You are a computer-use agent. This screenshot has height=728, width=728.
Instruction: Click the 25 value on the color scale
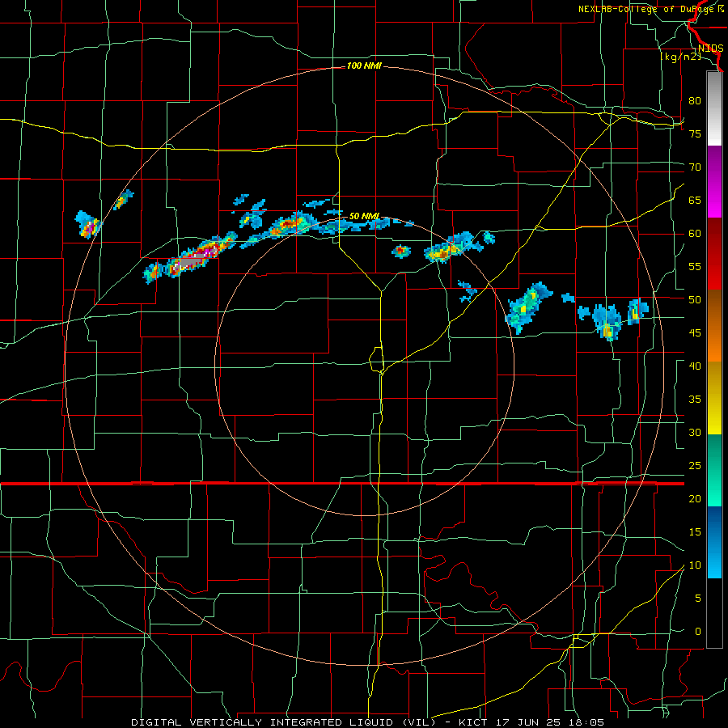click(x=695, y=466)
